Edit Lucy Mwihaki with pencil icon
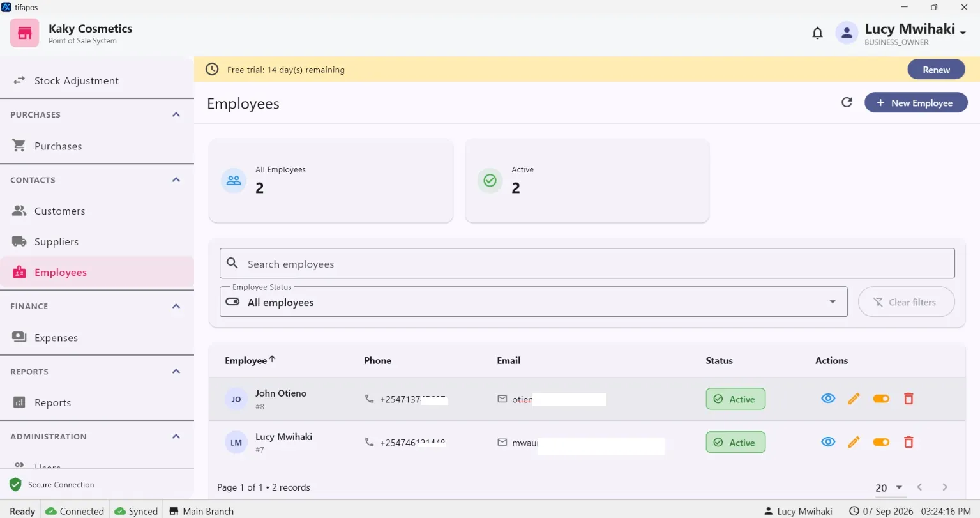This screenshot has width=980, height=518. point(854,442)
